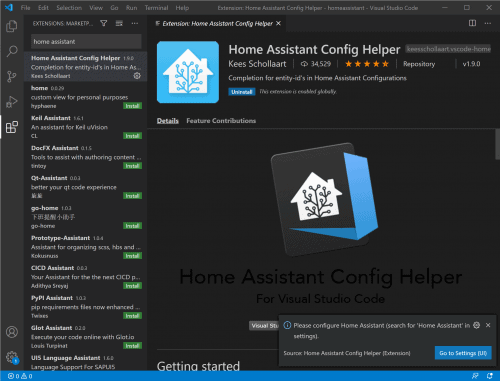Open editor more actions menu

pyautogui.click(x=488, y=23)
